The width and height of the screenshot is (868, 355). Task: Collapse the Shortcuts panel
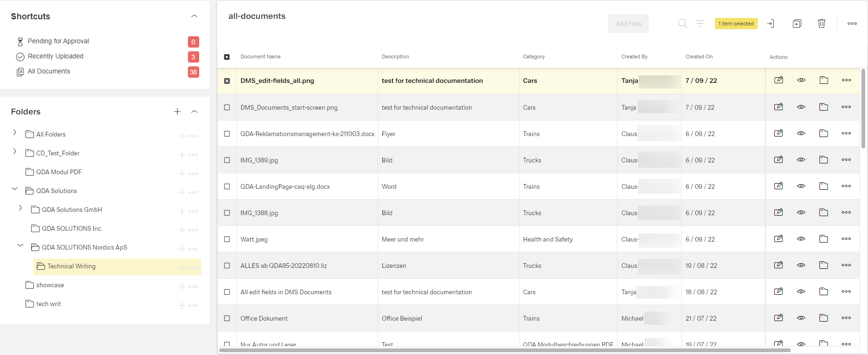click(194, 16)
